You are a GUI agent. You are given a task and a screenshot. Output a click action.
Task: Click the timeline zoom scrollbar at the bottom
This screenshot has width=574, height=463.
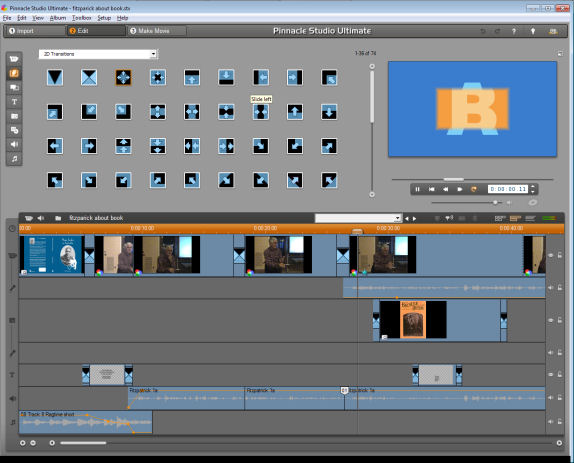click(x=83, y=443)
